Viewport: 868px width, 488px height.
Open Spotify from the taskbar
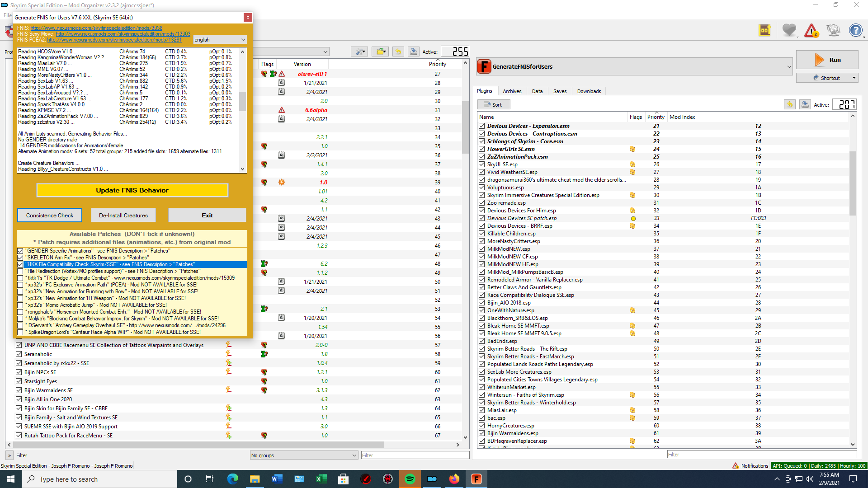(x=410, y=479)
